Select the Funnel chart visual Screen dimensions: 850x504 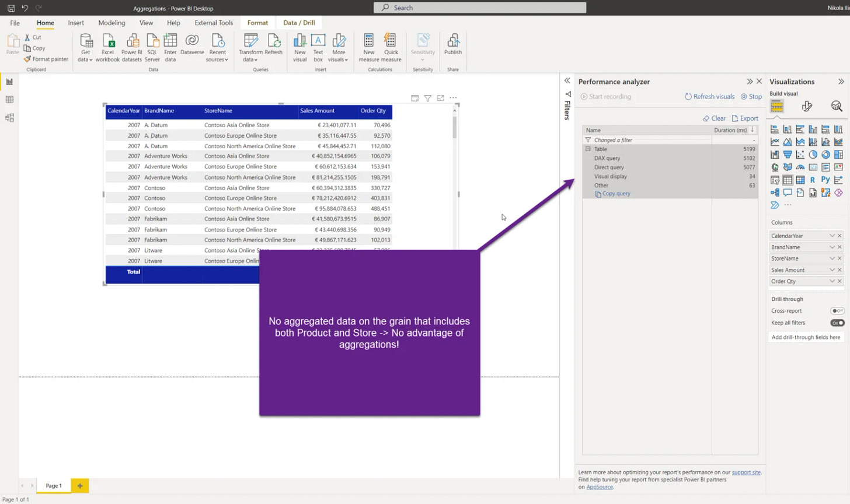[788, 155]
